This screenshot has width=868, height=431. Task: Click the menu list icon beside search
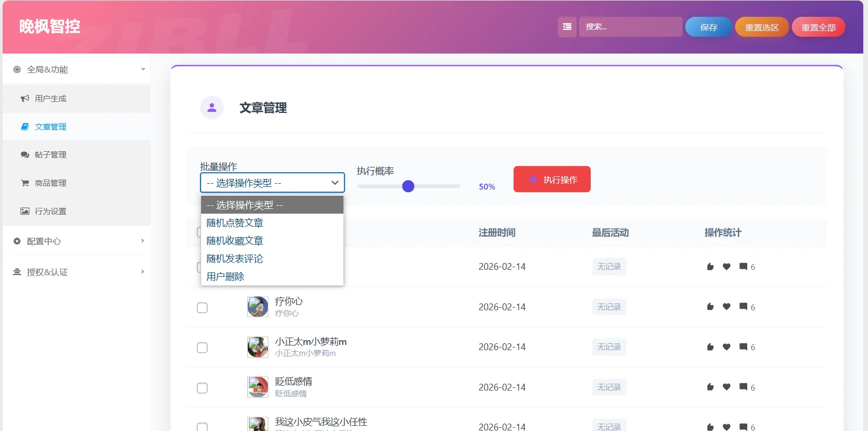[567, 27]
